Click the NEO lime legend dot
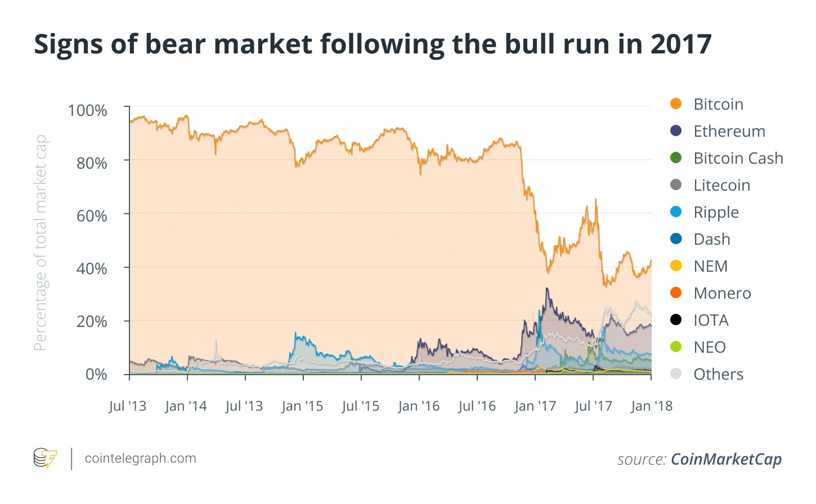Screen dimensions: 816x504 point(676,347)
